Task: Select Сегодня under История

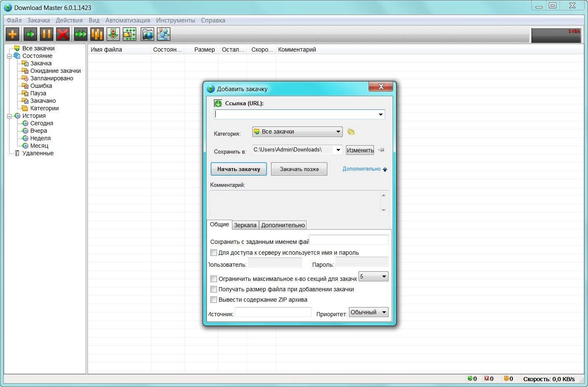Action: point(42,123)
